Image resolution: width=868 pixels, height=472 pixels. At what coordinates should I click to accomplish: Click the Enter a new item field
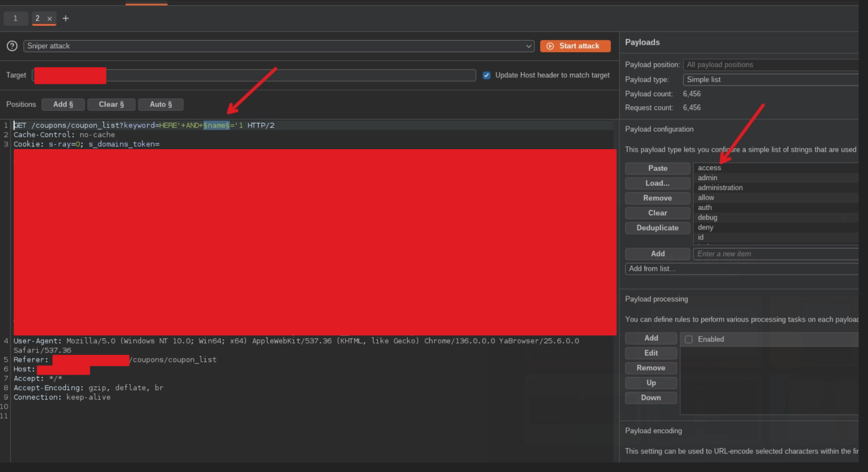click(776, 254)
